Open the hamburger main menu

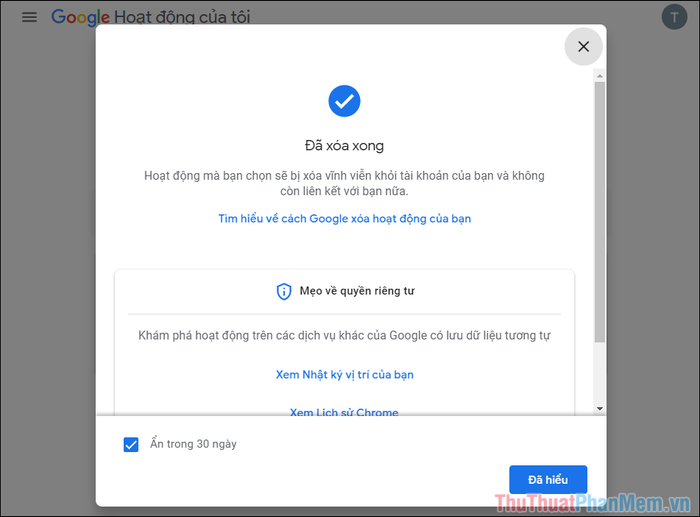(x=29, y=17)
